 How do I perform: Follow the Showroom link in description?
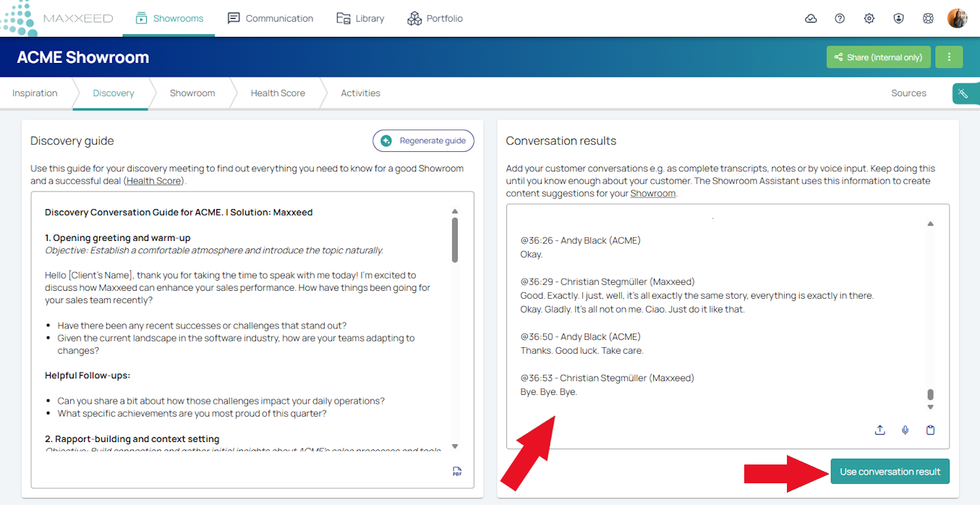point(653,193)
